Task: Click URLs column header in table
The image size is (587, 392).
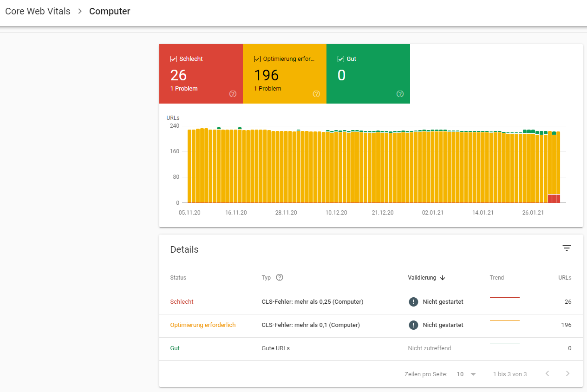Action: (x=565, y=278)
